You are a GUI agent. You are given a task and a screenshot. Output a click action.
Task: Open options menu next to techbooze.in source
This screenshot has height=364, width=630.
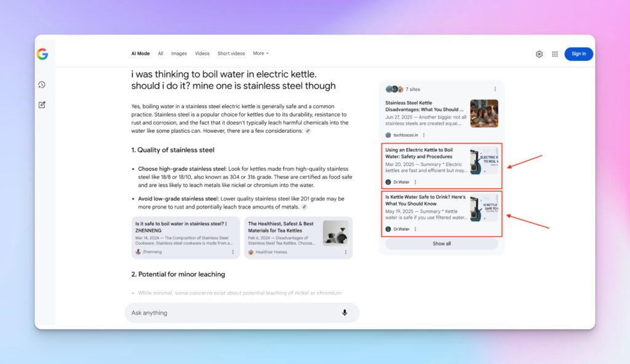424,135
